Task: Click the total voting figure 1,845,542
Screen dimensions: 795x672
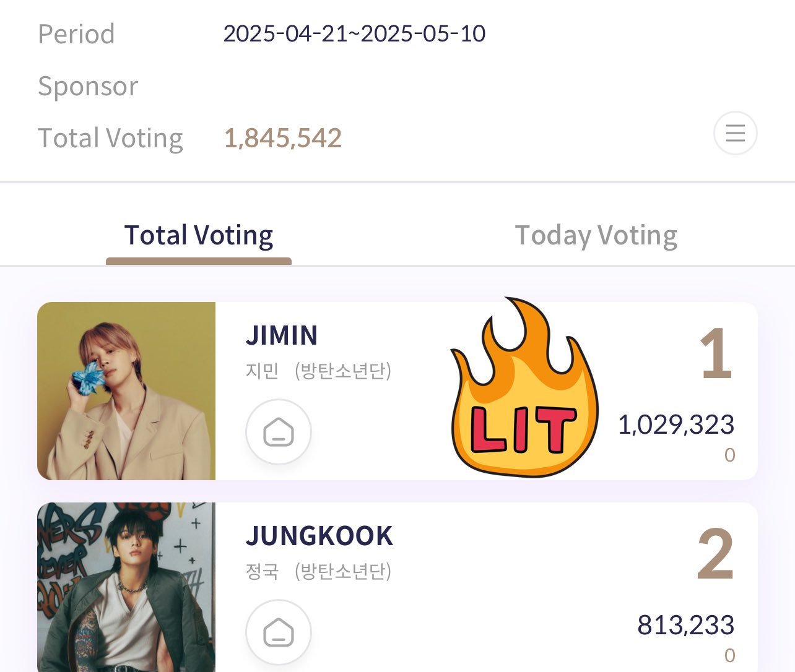Action: pos(283,138)
